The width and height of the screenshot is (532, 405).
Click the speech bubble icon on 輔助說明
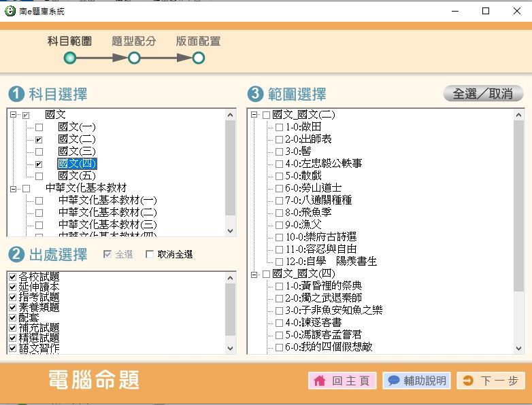[x=393, y=381]
